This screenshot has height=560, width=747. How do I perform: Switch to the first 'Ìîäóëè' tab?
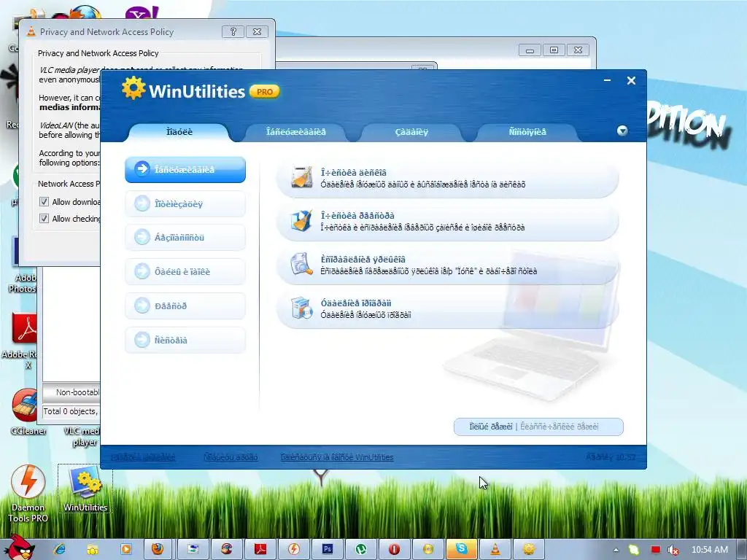(179, 132)
